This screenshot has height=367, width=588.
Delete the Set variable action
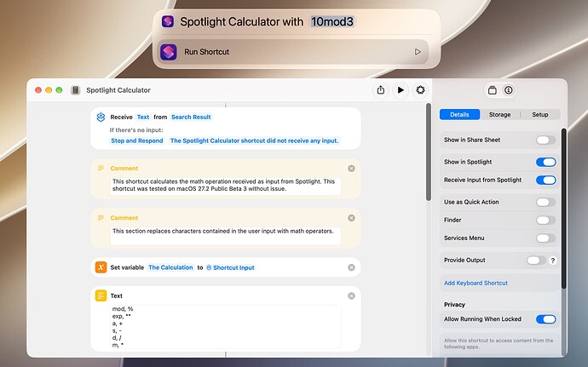coord(351,267)
